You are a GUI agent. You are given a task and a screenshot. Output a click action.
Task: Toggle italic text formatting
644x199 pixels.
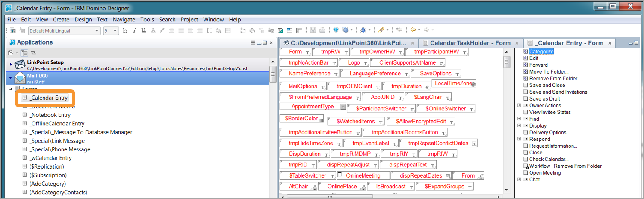click(x=134, y=30)
